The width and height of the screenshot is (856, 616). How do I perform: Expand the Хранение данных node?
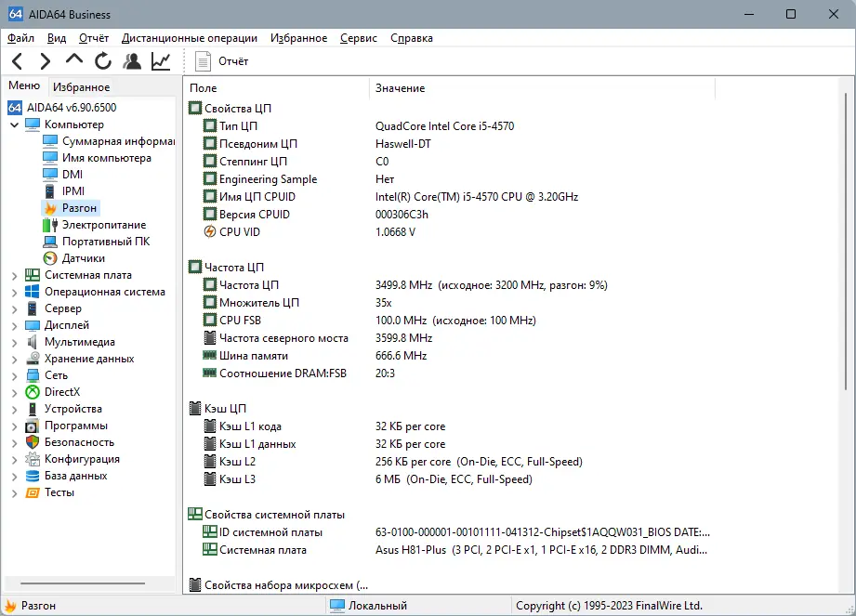[14, 359]
